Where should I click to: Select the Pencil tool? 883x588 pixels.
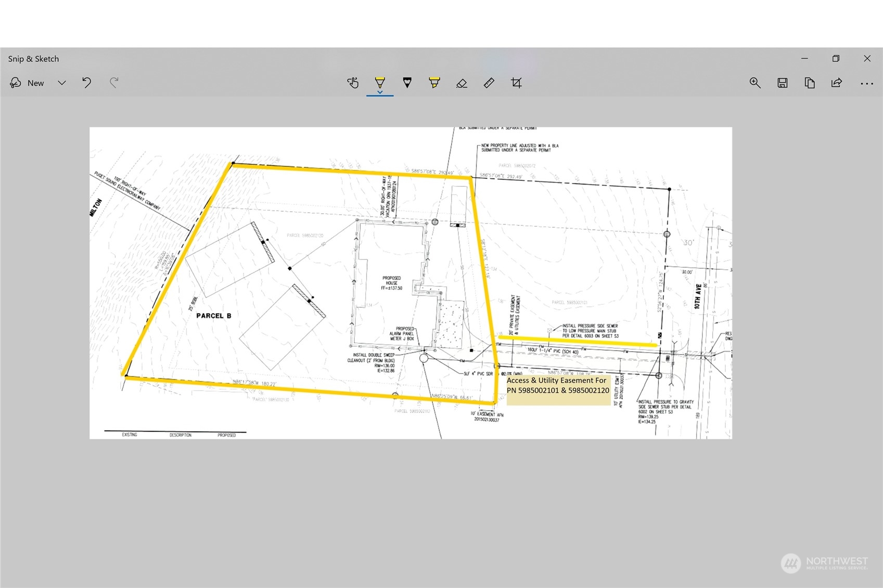[x=407, y=83]
